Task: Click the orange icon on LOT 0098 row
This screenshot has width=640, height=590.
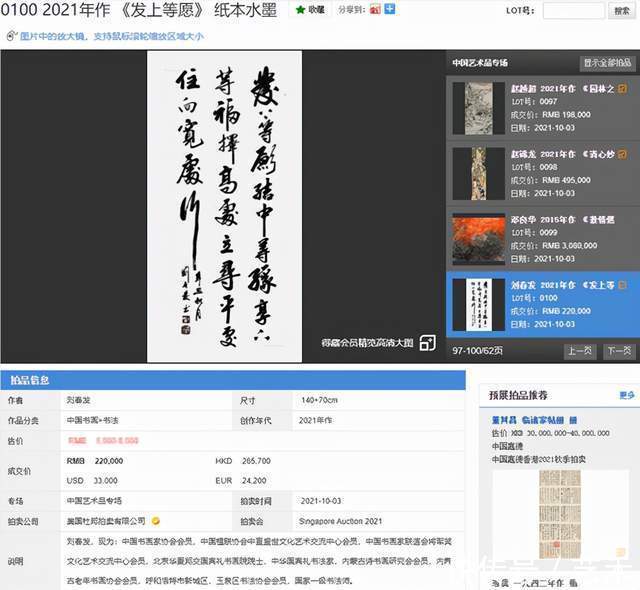Action: click(622, 154)
